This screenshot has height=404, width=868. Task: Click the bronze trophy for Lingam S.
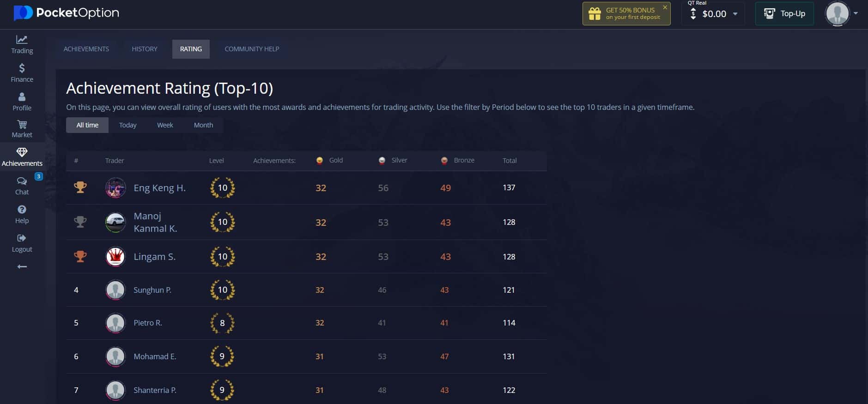point(80,256)
